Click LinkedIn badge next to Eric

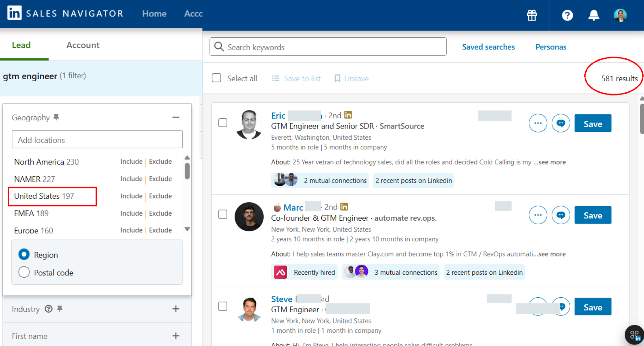pos(348,115)
